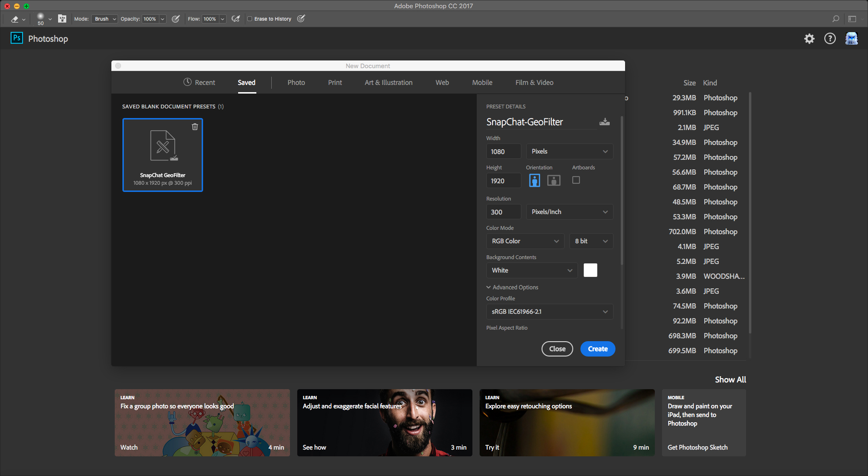Open the Flow slider dropdown arrow
Image resolution: width=868 pixels, height=476 pixels.
pyautogui.click(x=222, y=19)
